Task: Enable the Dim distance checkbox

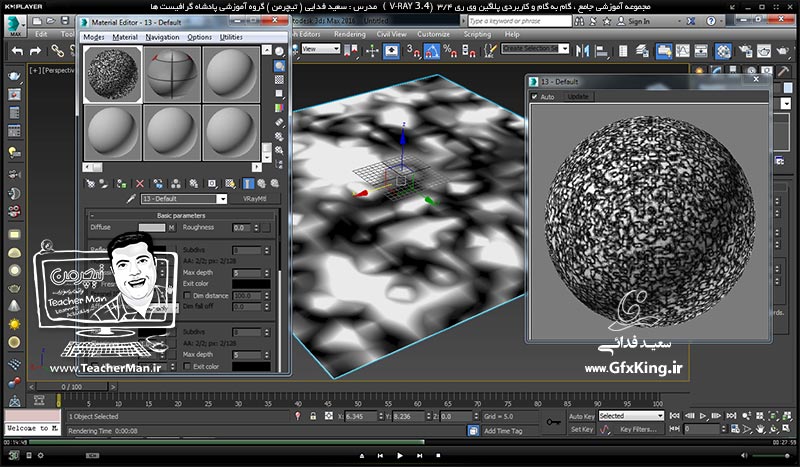Action: [x=187, y=296]
